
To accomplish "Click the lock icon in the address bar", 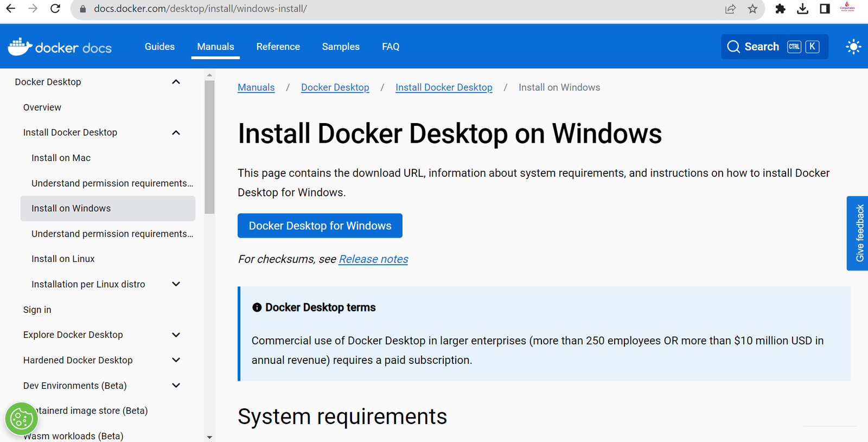I will (x=82, y=9).
